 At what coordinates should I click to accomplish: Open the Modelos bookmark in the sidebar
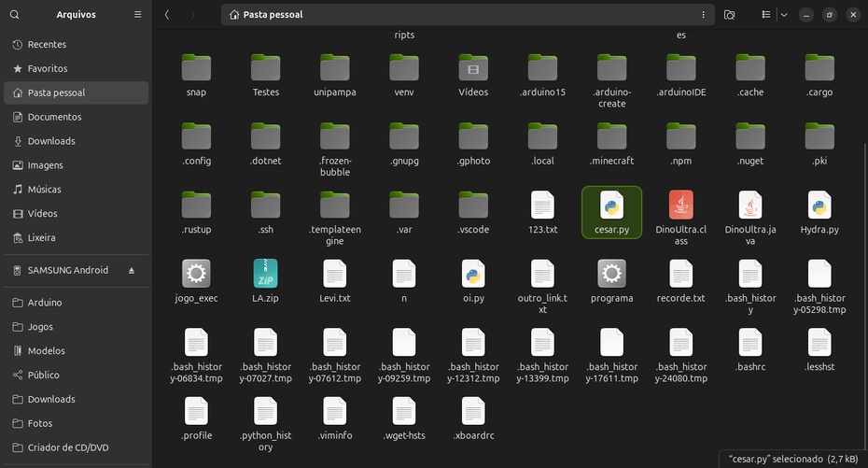coord(76,350)
